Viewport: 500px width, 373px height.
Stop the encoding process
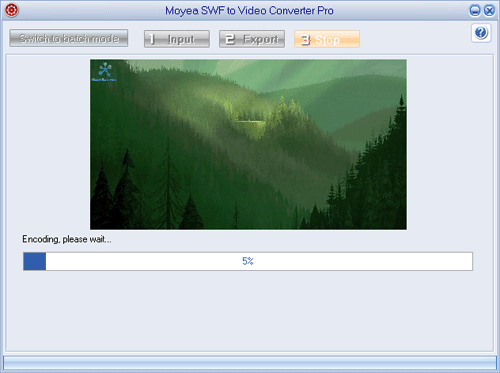pyautogui.click(x=327, y=39)
